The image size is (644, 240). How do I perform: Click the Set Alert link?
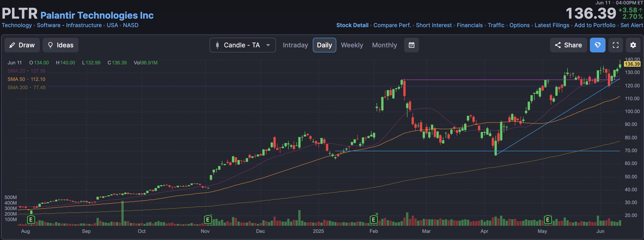632,25
